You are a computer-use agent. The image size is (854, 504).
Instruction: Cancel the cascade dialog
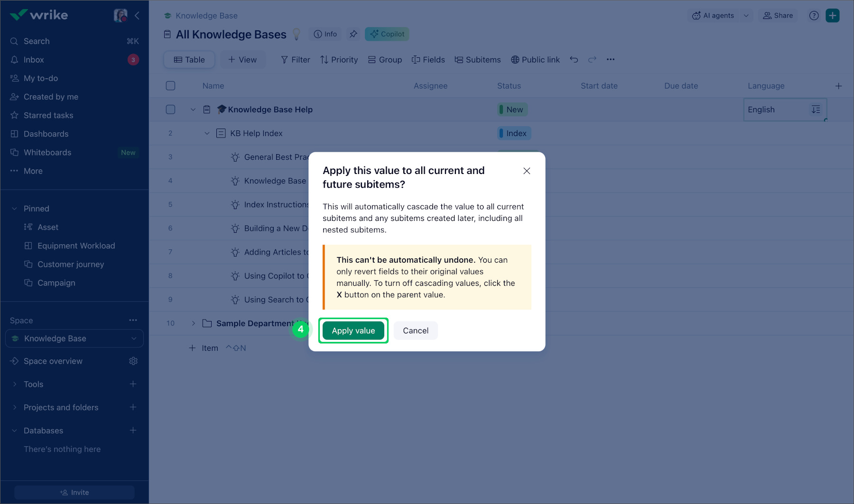click(x=416, y=330)
